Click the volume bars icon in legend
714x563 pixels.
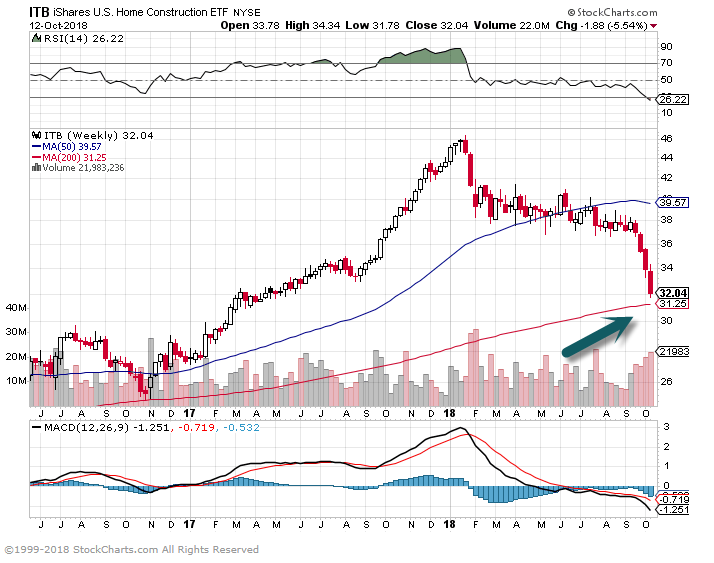36,168
